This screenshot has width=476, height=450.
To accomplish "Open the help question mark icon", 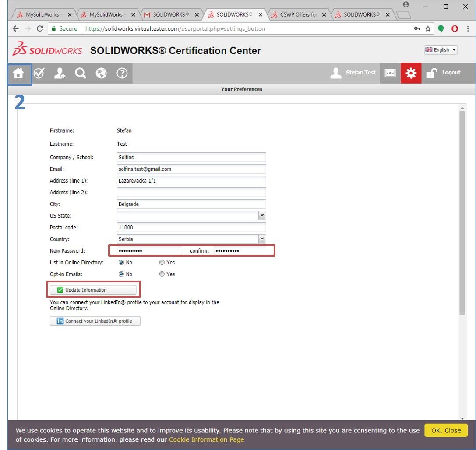I will (121, 73).
